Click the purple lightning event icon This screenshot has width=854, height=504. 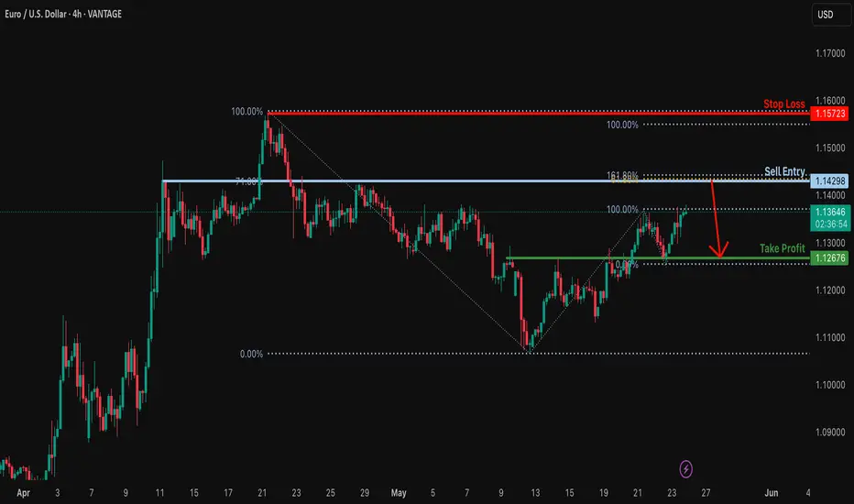pyautogui.click(x=685, y=468)
